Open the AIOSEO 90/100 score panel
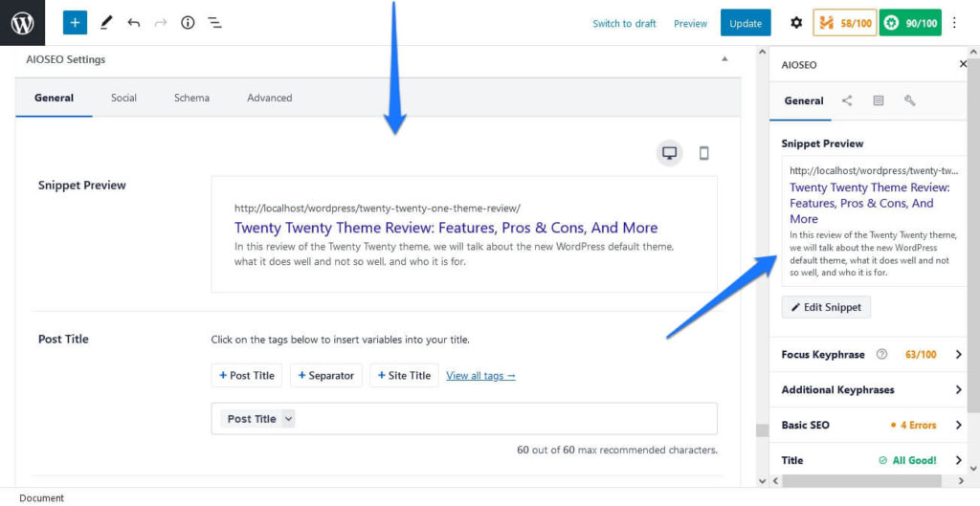Viewport: 980px width, 506px height. pos(910,23)
